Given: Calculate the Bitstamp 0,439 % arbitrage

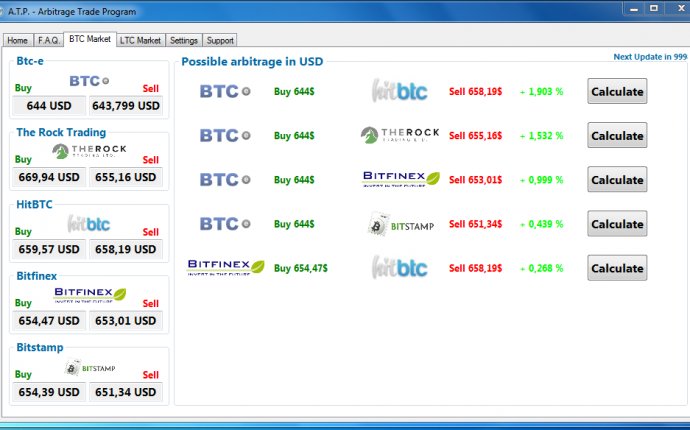Looking at the screenshot, I should tap(617, 224).
